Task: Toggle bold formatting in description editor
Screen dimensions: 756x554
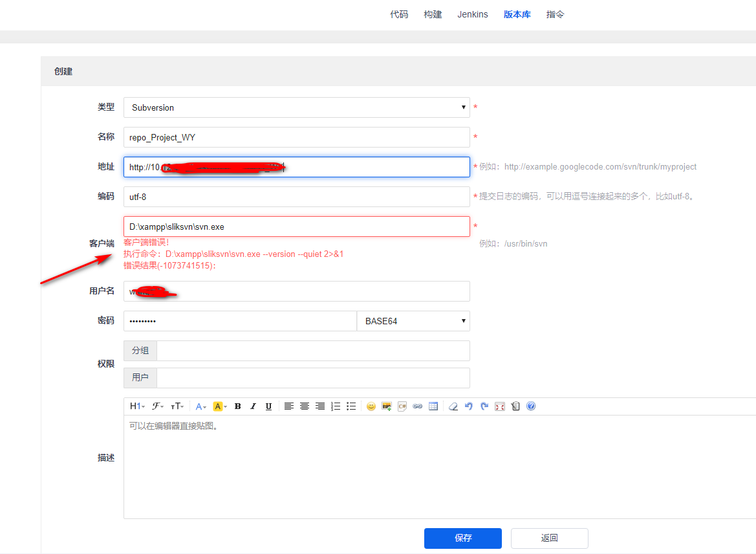Action: coord(237,406)
